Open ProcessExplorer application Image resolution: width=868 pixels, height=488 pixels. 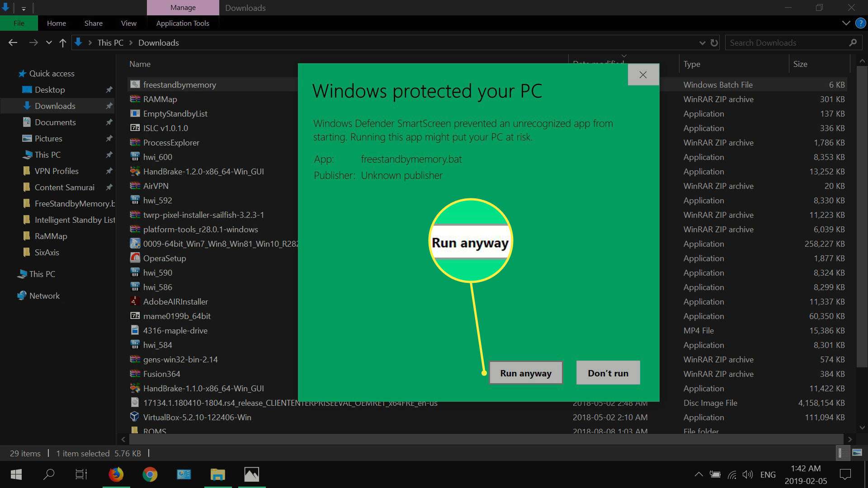pos(171,142)
